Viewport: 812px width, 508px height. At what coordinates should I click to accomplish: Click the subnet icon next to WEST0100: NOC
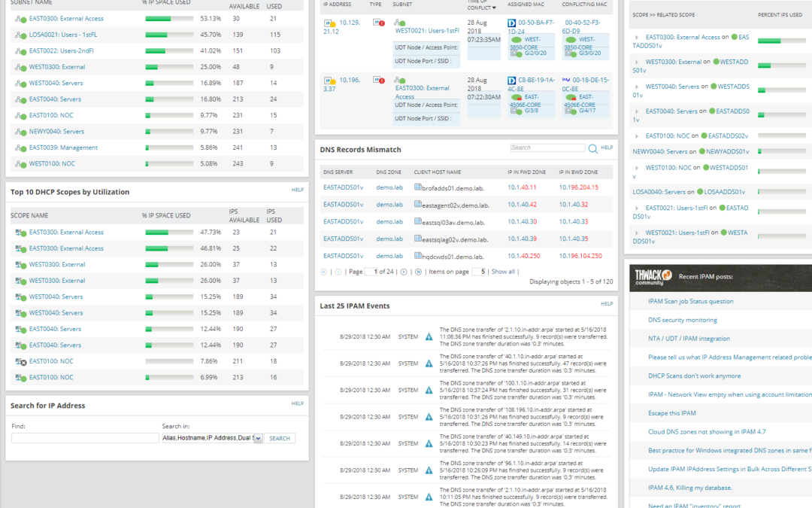pyautogui.click(x=21, y=164)
